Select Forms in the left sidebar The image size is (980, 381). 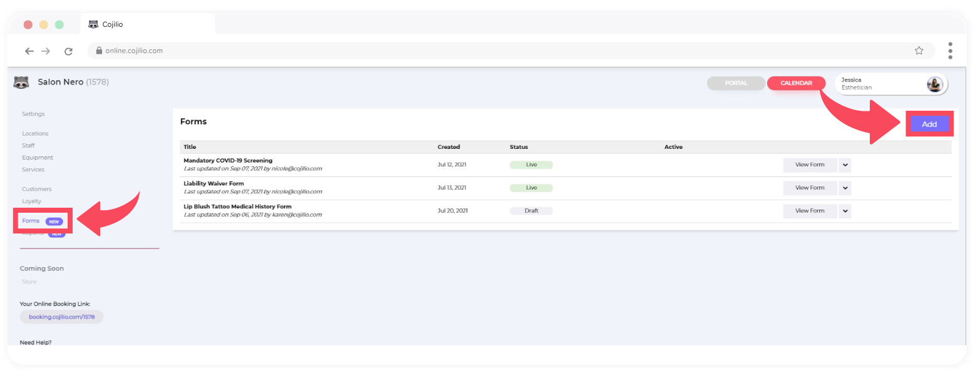pyautogui.click(x=31, y=220)
